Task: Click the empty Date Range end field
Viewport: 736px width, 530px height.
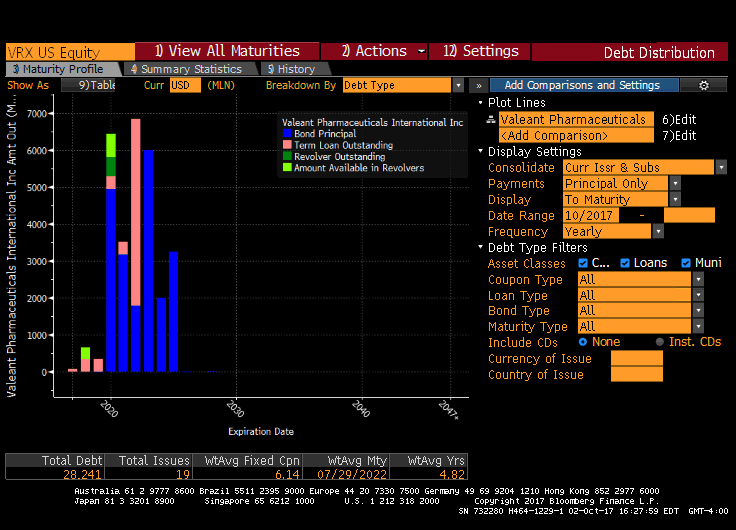Action: pos(689,215)
